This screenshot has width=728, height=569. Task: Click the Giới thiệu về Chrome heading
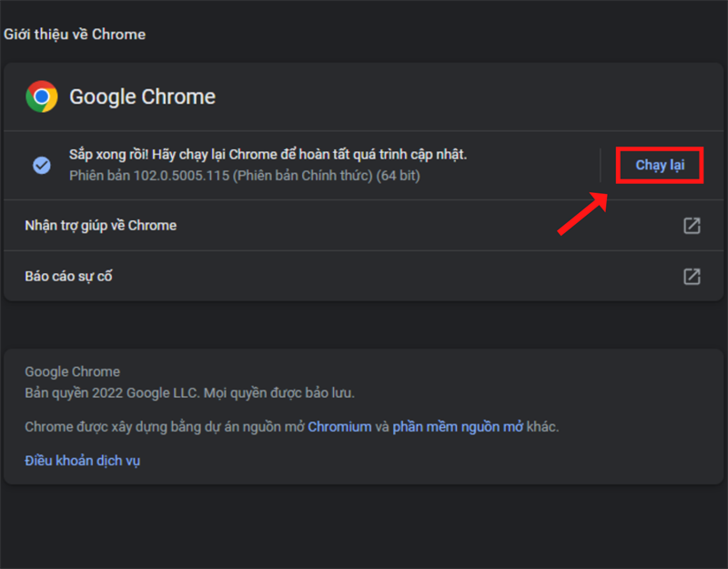coord(75,35)
